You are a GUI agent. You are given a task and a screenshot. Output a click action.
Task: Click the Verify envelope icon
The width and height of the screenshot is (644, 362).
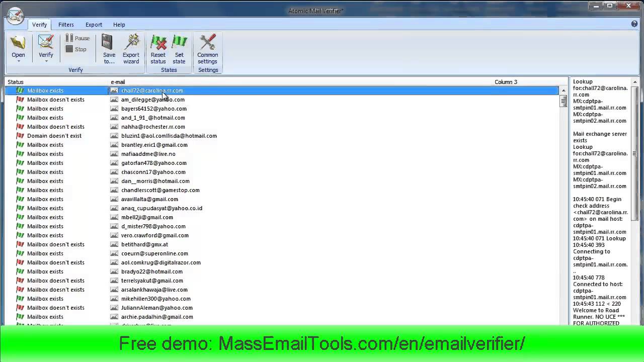pyautogui.click(x=46, y=43)
